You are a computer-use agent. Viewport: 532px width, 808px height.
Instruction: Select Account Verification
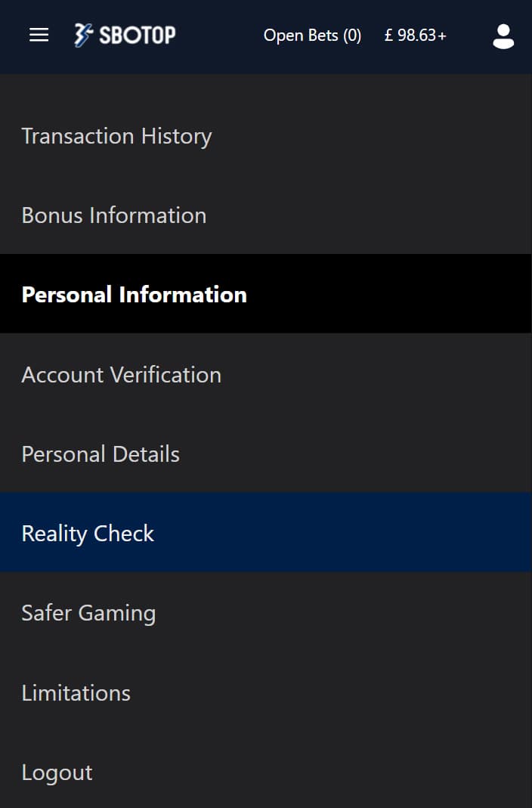(x=266, y=373)
